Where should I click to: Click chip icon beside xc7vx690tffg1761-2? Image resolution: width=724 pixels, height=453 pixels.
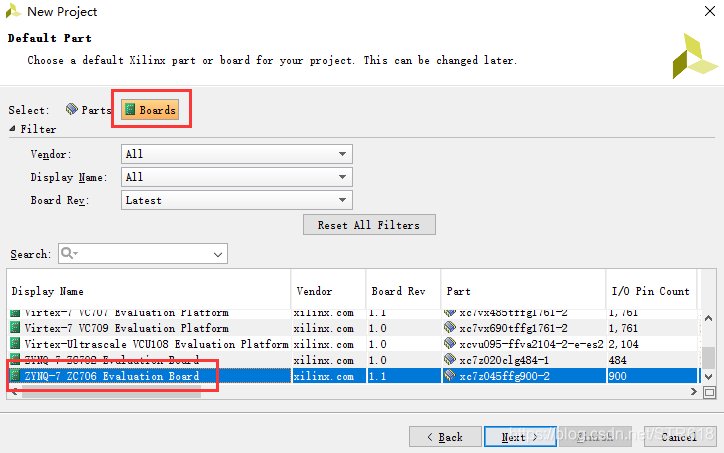[450, 327]
